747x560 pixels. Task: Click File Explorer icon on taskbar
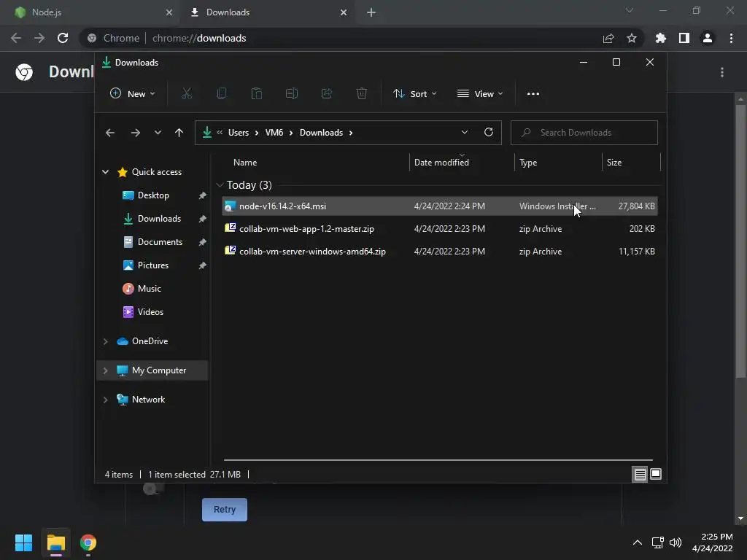point(55,542)
